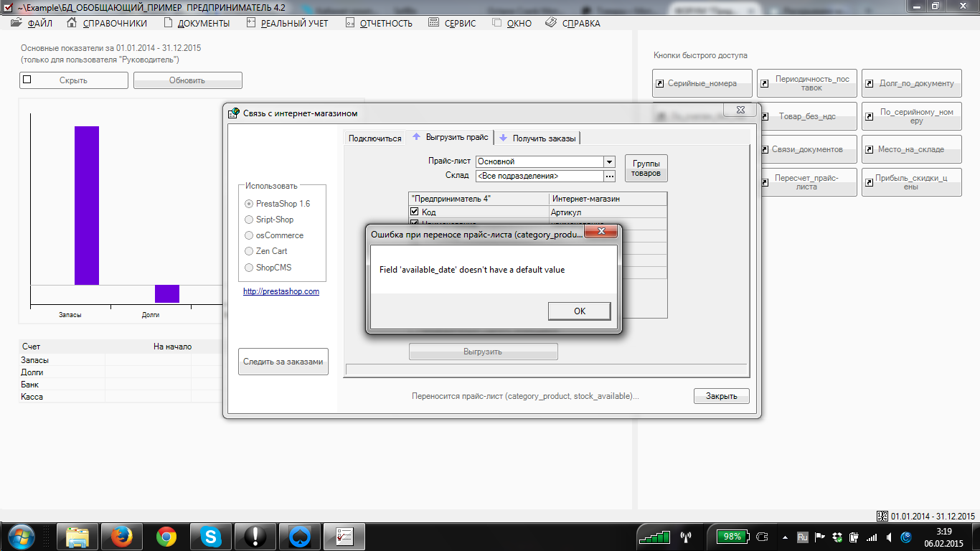Open the ФАЙЛ menu
This screenshot has height=551, width=980.
click(x=33, y=23)
